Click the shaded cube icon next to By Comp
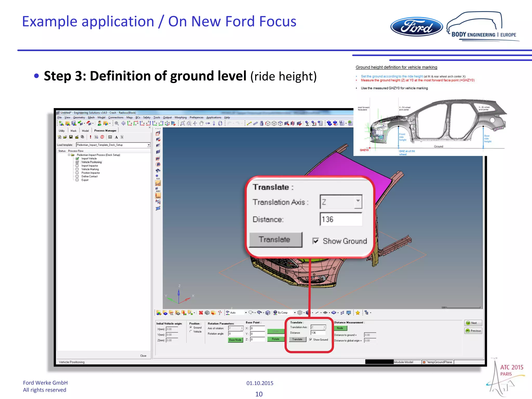Image resolution: width=532 pixels, height=399 pixels. [x=268, y=313]
